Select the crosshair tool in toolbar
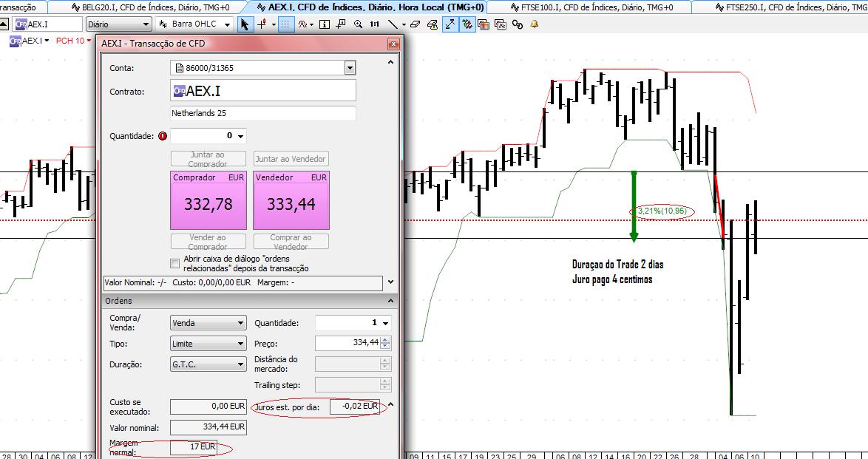This screenshot has height=459, width=868. pyautogui.click(x=262, y=24)
